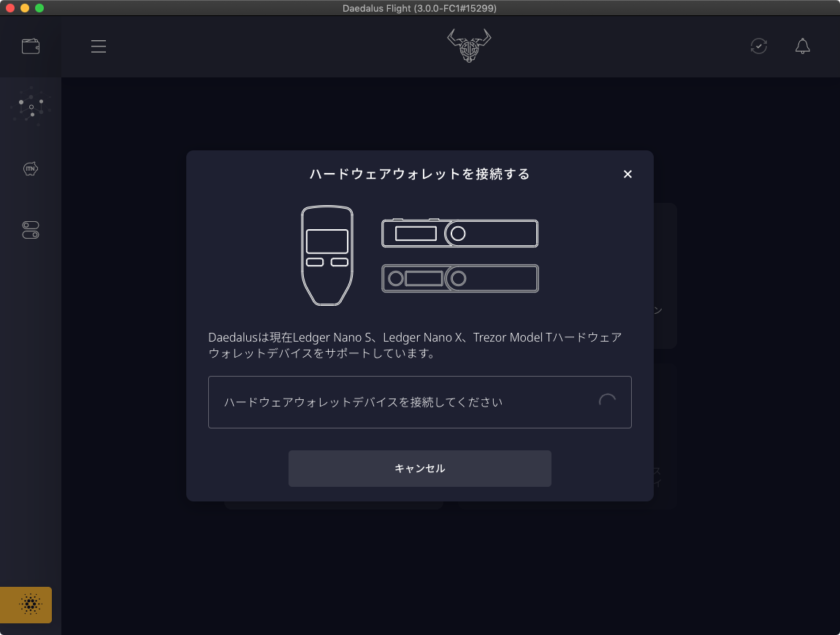The width and height of the screenshot is (840, 635).
Task: Click the Daedalus bull logo
Action: [469, 45]
